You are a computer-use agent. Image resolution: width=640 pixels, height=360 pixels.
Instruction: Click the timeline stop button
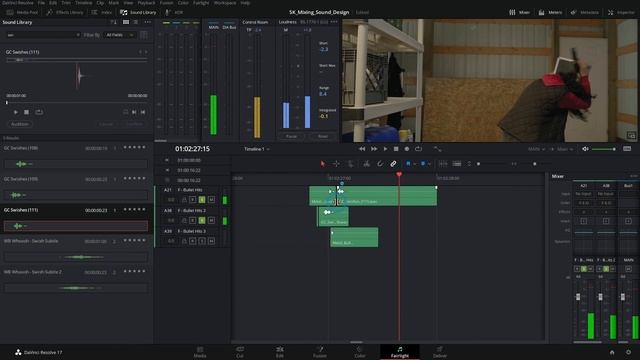396,149
